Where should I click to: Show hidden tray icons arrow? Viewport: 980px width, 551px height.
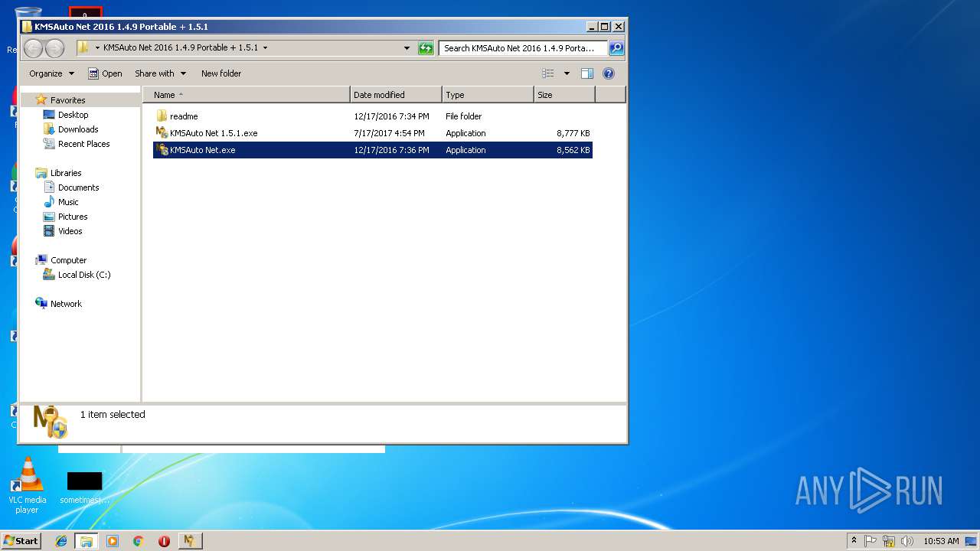[x=854, y=541]
